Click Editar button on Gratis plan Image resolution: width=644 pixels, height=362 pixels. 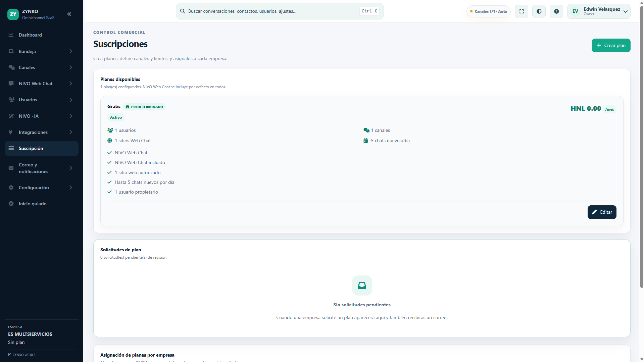[602, 212]
